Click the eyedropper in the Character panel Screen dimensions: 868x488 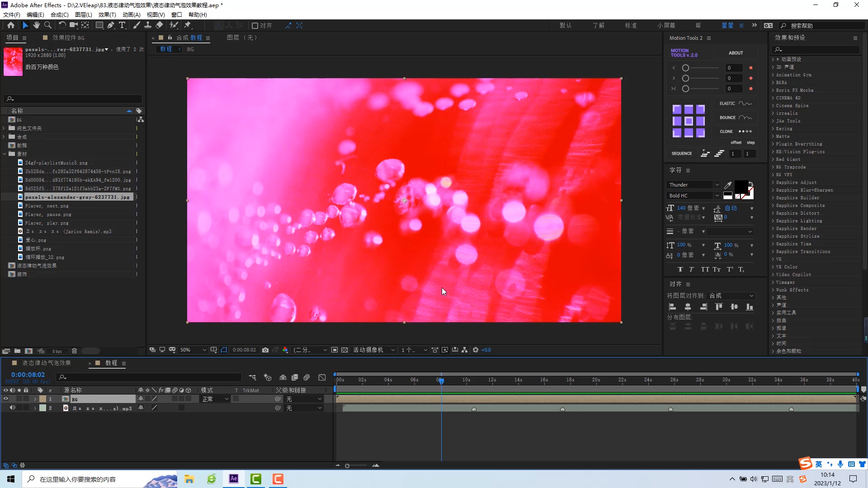point(728,185)
